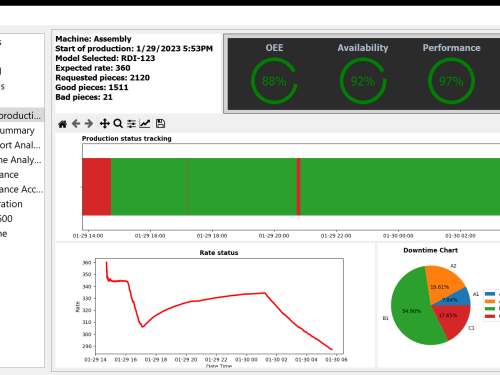Activate the Pan move-arrows tool
500x375 pixels.
(105, 124)
